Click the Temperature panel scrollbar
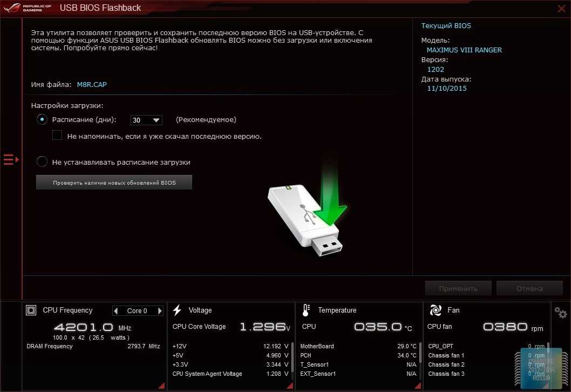571x392 pixels. 420,352
